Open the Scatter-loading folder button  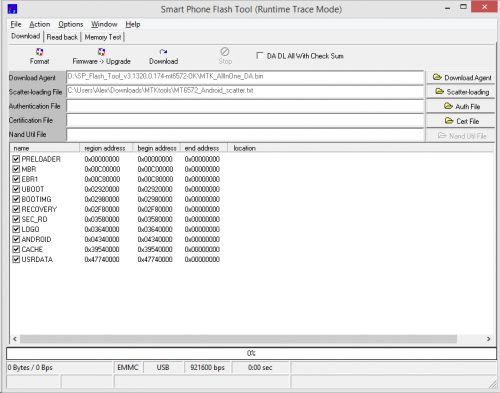coord(462,92)
